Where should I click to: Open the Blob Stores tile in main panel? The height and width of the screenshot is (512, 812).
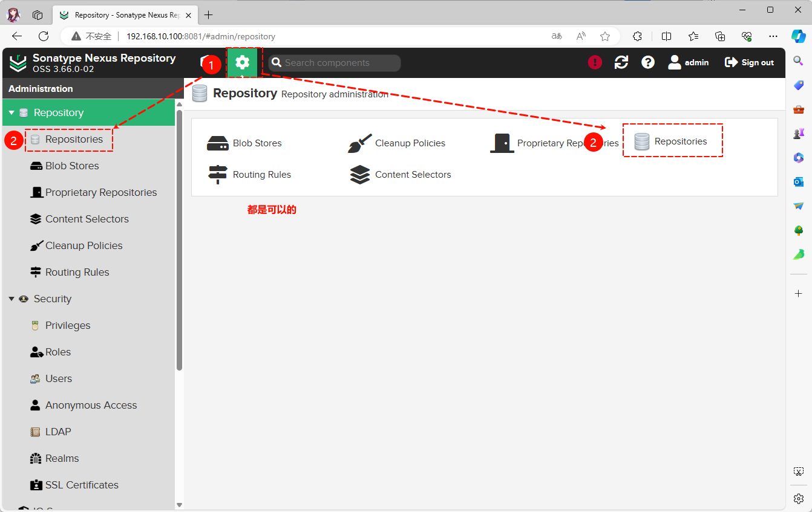244,143
